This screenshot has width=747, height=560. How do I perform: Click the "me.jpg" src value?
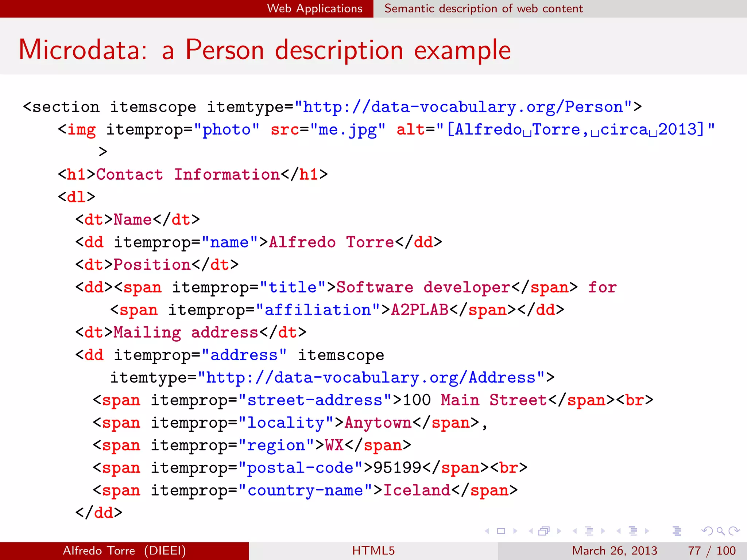pyautogui.click(x=347, y=130)
